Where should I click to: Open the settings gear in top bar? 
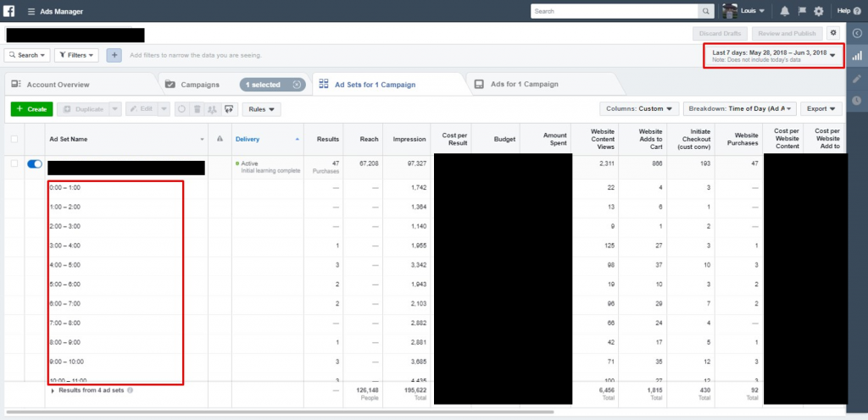pyautogui.click(x=819, y=11)
